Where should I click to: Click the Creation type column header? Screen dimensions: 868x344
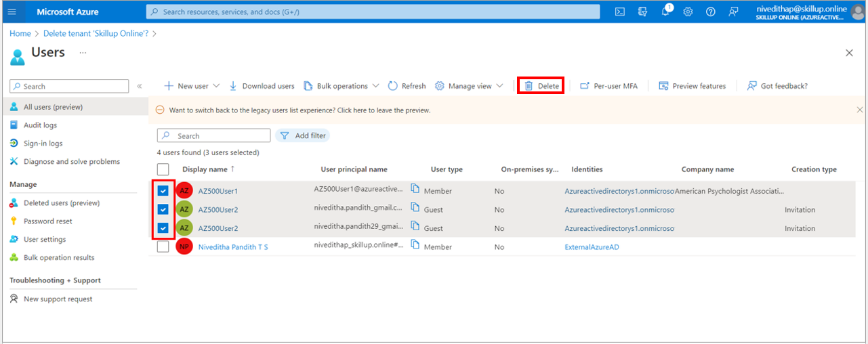(x=814, y=169)
